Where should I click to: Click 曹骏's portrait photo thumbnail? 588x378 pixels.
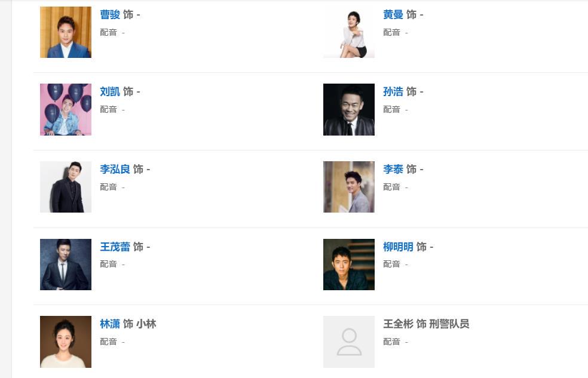click(x=66, y=32)
